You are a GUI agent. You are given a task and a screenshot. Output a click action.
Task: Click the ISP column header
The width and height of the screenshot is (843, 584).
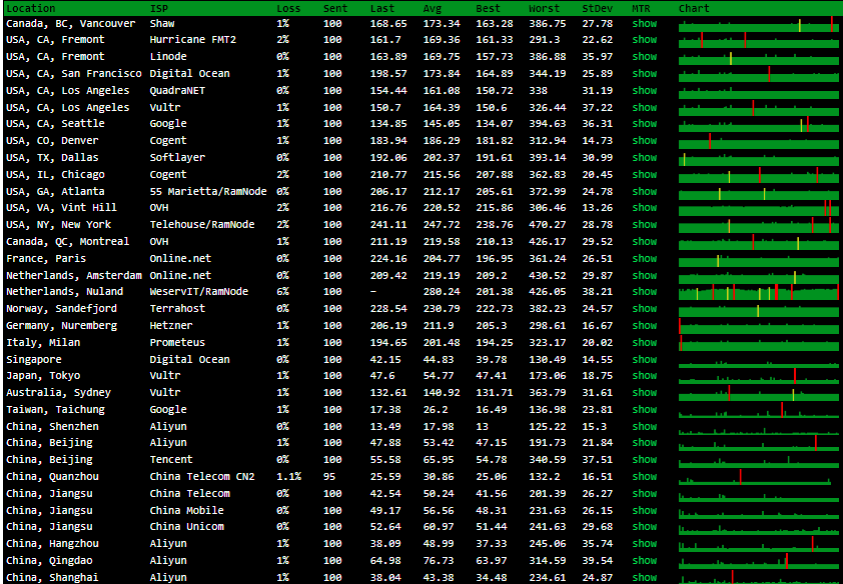[x=159, y=9]
